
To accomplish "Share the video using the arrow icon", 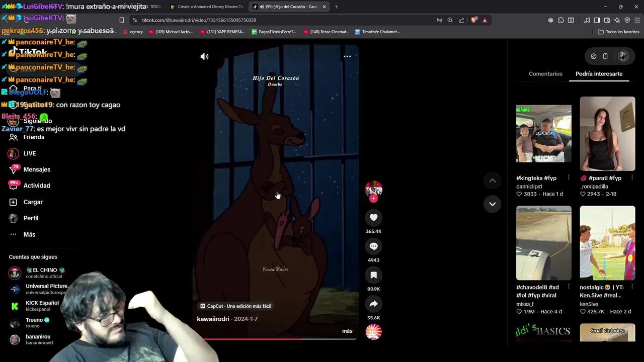I will 373,304.
